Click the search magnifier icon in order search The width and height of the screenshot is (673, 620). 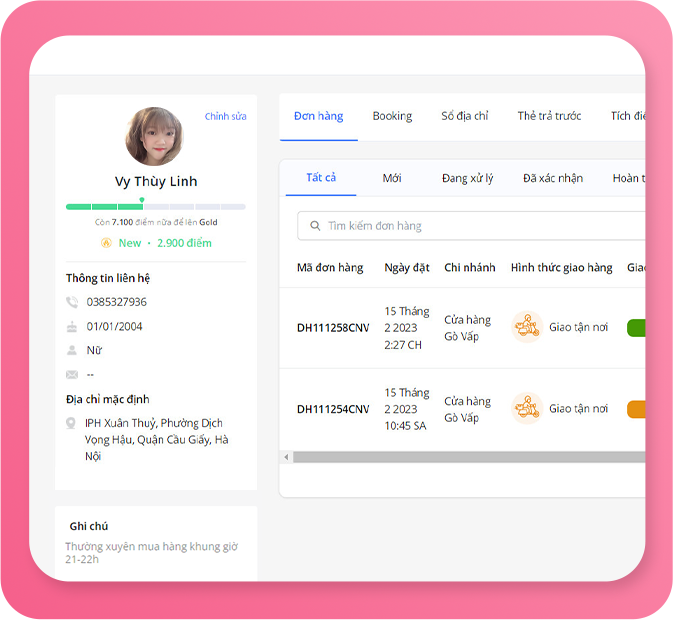tap(315, 226)
